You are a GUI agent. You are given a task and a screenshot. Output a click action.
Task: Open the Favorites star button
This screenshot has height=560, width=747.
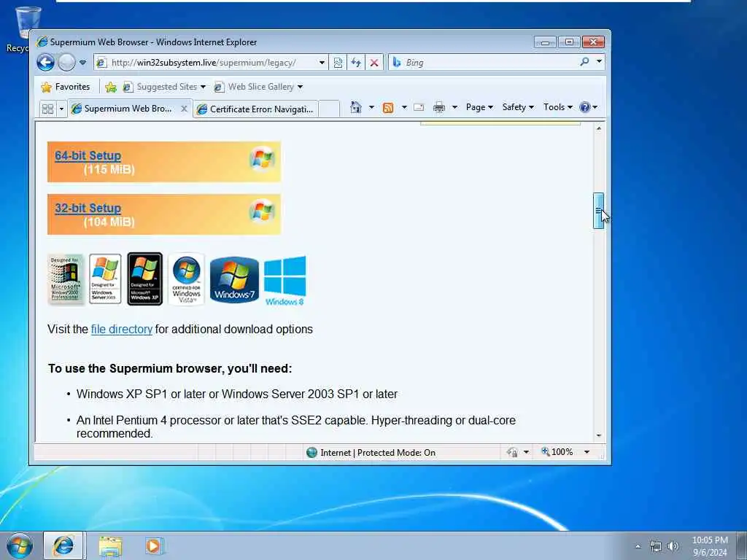pyautogui.click(x=66, y=87)
